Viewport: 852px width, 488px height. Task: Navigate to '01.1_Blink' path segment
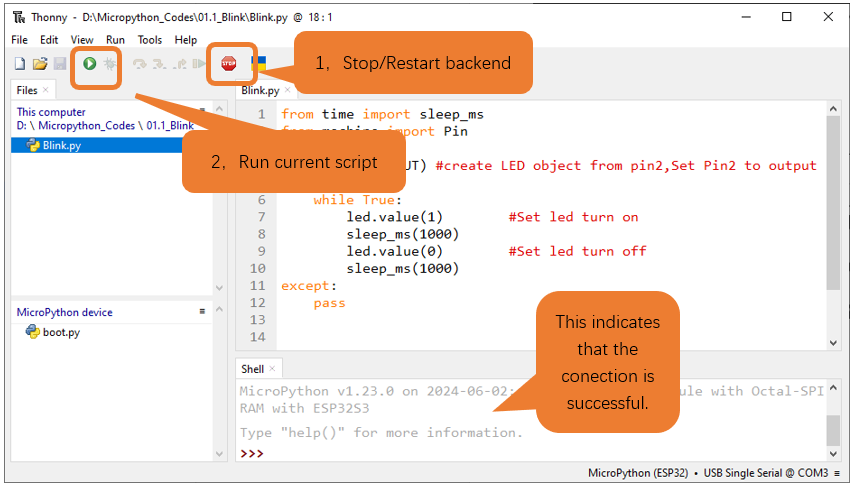pos(170,126)
